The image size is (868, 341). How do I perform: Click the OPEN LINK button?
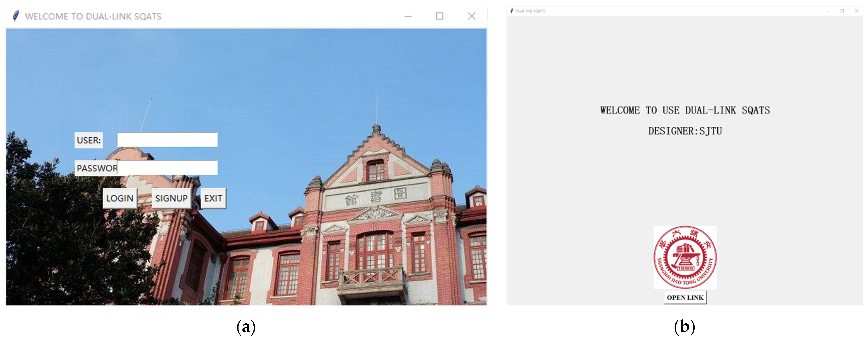(685, 298)
